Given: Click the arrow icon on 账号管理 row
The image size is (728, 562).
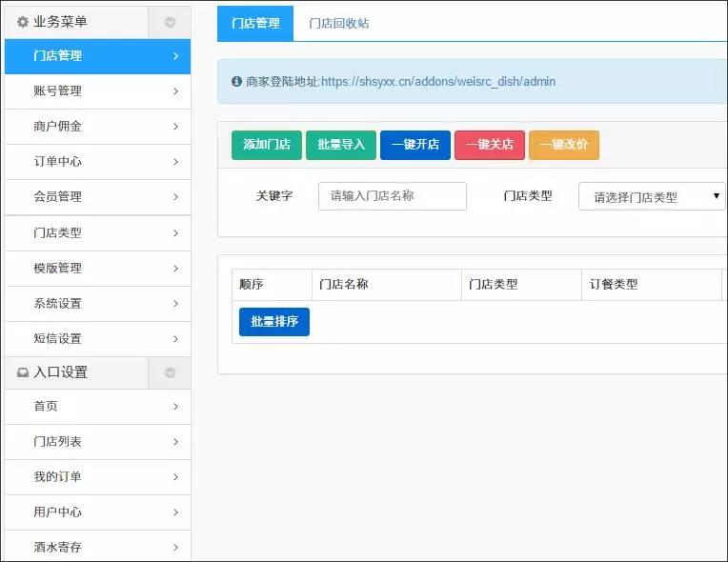Looking at the screenshot, I should [175, 91].
